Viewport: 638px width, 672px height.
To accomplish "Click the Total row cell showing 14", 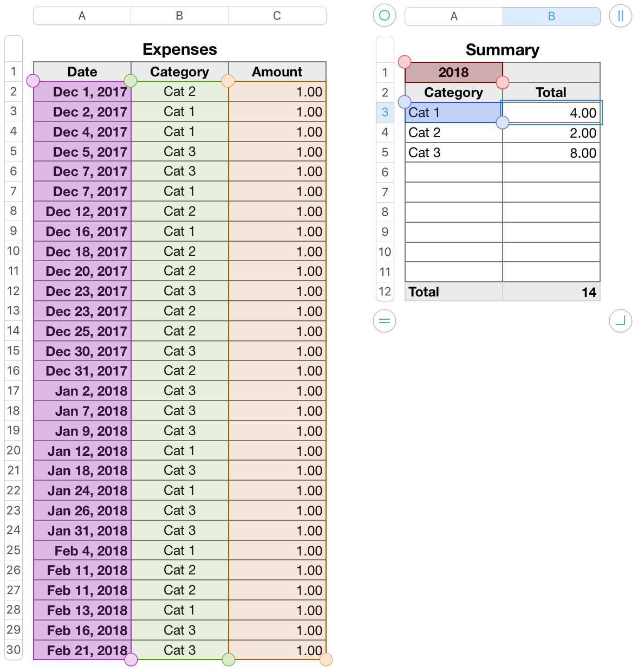I will [551, 292].
